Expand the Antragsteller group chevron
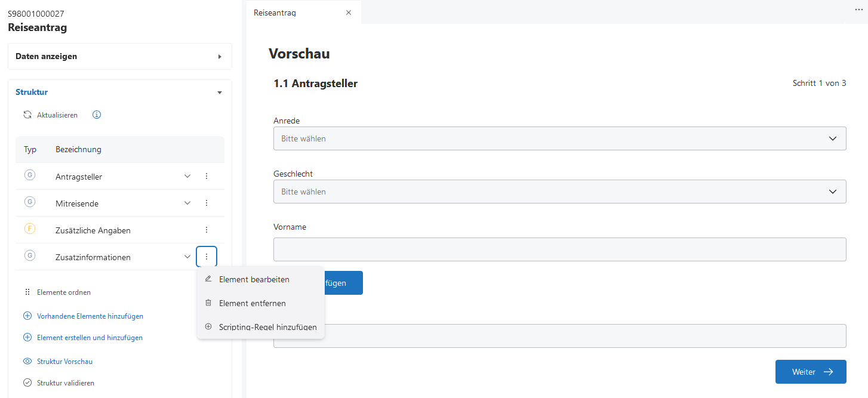Screen dimensions: 868x398 point(187,176)
